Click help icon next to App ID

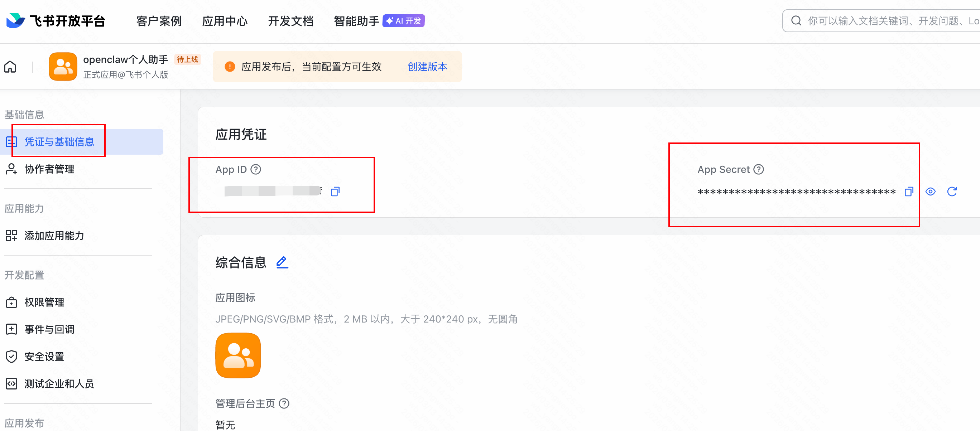pyautogui.click(x=256, y=170)
